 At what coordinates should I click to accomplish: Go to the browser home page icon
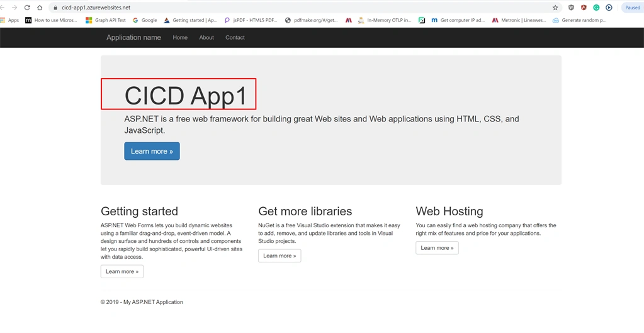coord(40,8)
